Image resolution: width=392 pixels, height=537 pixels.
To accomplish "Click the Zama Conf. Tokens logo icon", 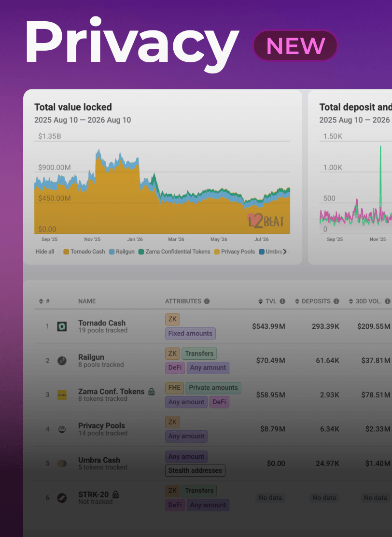I will (62, 395).
